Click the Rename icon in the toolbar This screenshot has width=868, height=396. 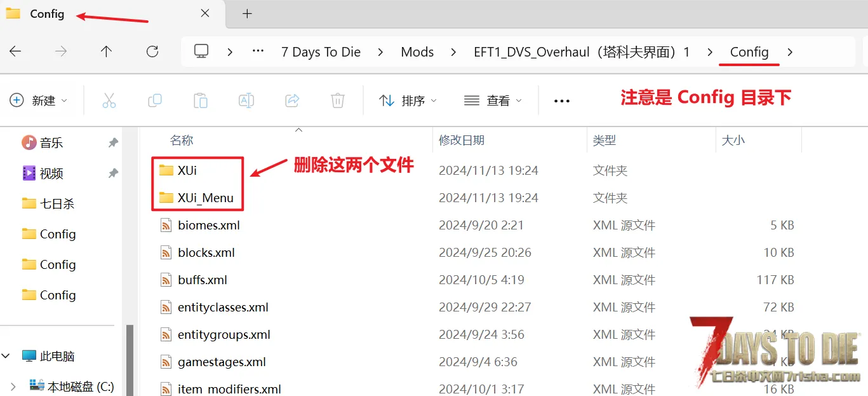pos(246,100)
